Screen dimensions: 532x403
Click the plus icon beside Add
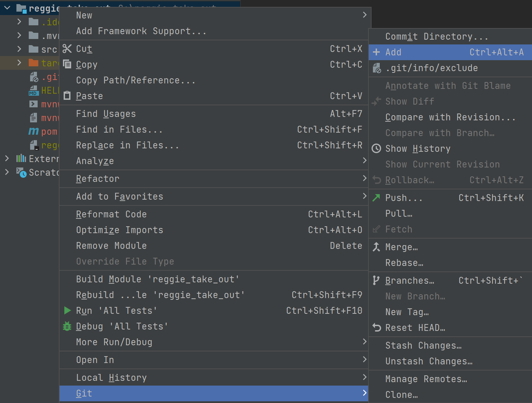click(376, 52)
